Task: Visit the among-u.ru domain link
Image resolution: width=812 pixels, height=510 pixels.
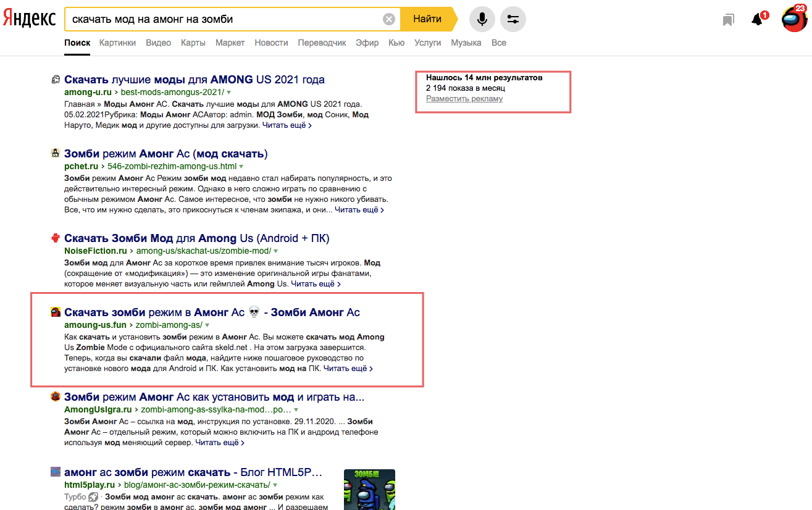Action: click(88, 92)
